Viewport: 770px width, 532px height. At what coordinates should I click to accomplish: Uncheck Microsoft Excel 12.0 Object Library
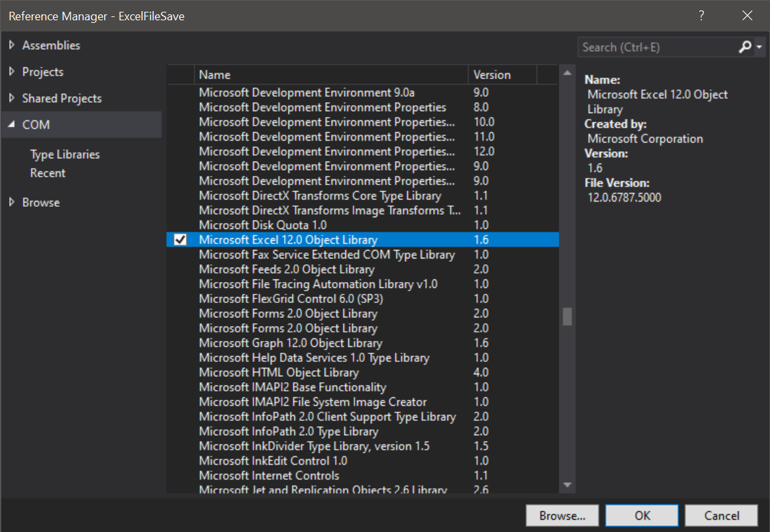point(180,239)
